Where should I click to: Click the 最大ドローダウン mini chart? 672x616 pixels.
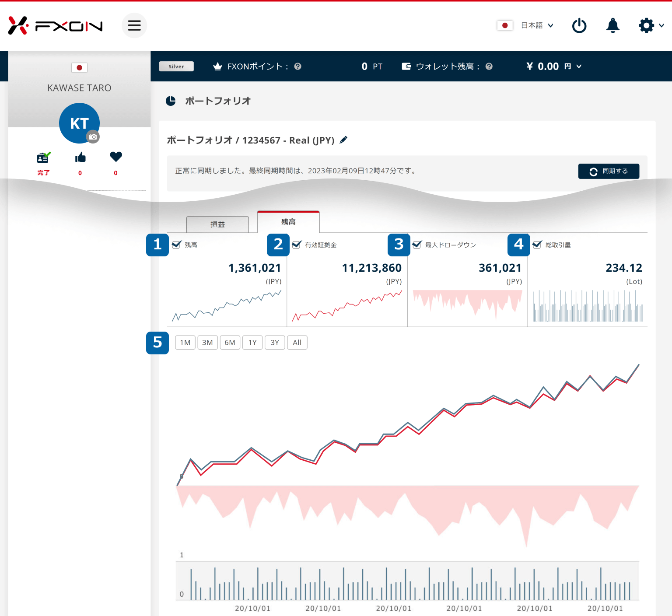point(467,305)
